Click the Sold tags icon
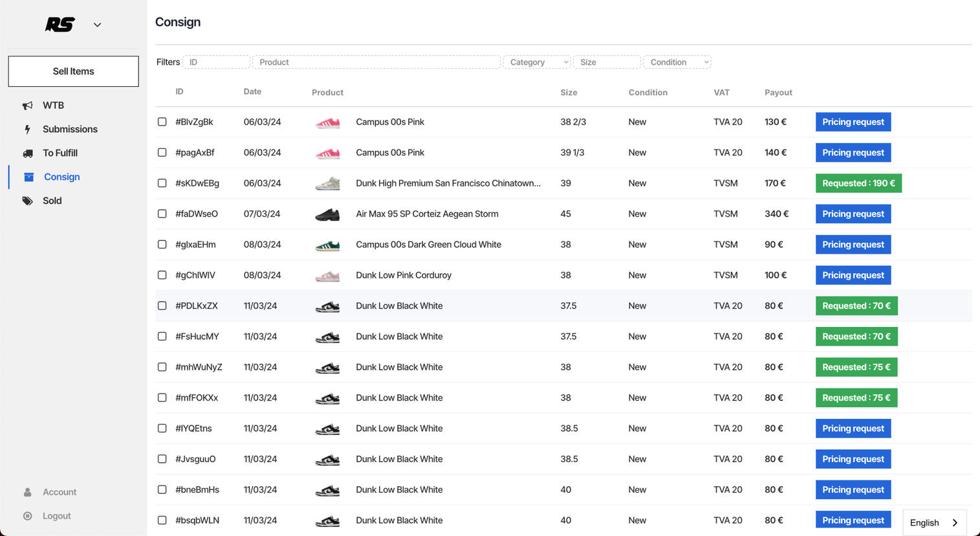The image size is (980, 536). 27,201
